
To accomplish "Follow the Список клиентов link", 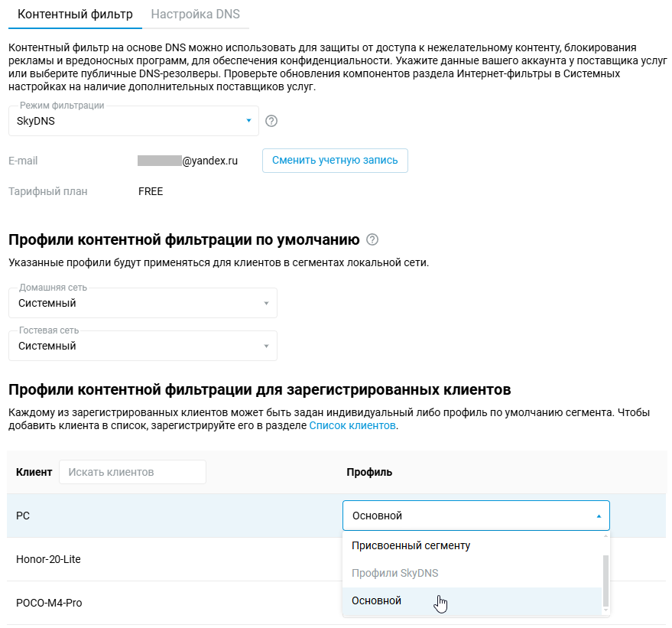I will (352, 426).
